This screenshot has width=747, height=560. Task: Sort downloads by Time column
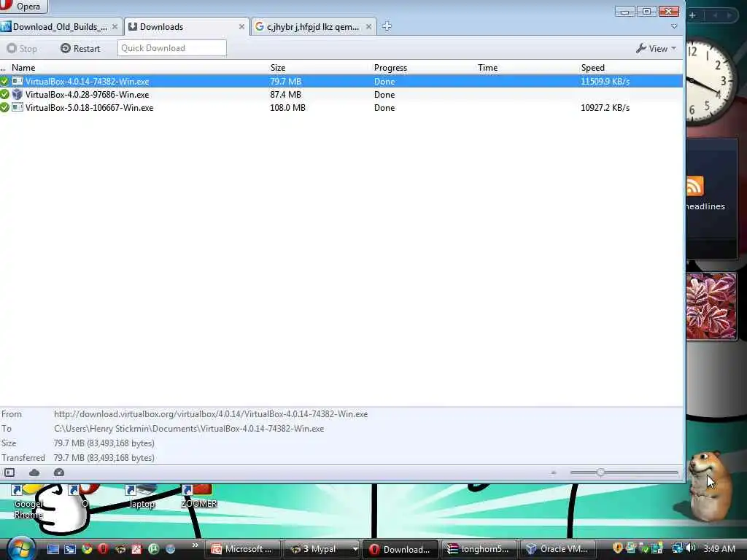click(487, 68)
